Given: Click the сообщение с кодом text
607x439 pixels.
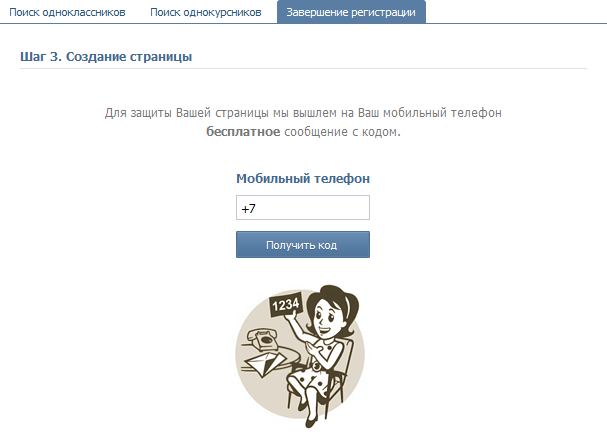Looking at the screenshot, I should coord(342,132).
